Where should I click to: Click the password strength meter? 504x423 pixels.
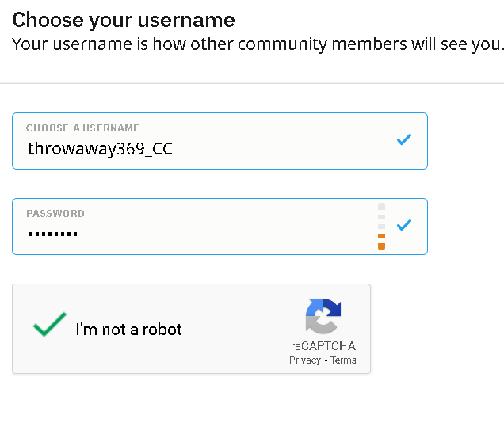pos(381,227)
